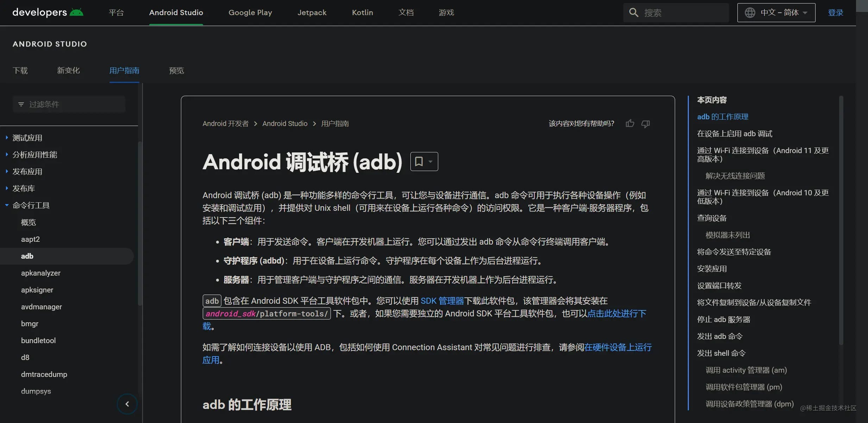Jump to 安装应用 in contents
The width and height of the screenshot is (868, 423).
click(712, 269)
